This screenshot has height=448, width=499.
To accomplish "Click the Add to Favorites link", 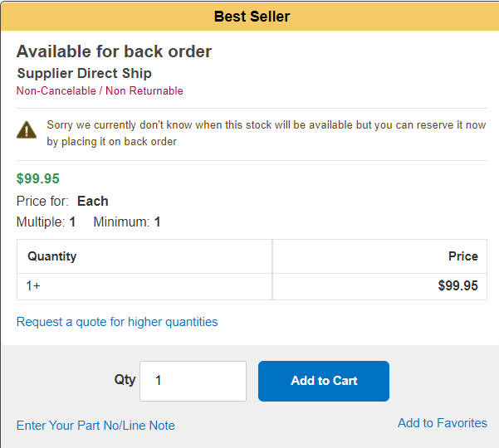I will tap(442, 423).
